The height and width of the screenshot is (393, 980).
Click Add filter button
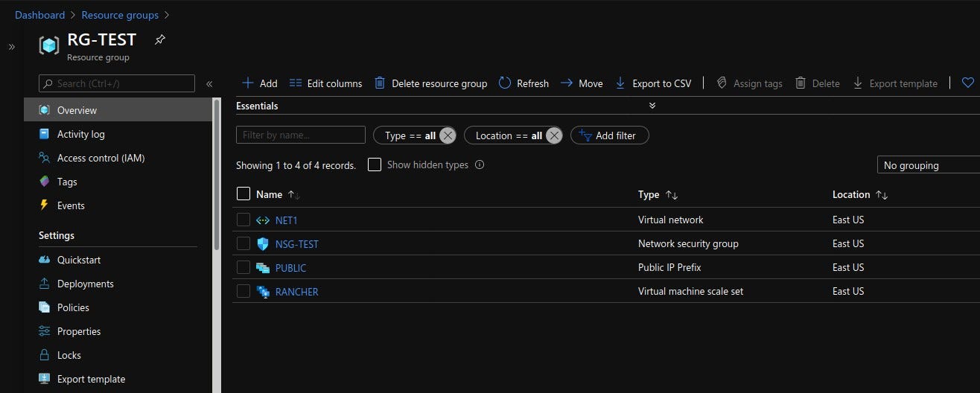coord(610,135)
